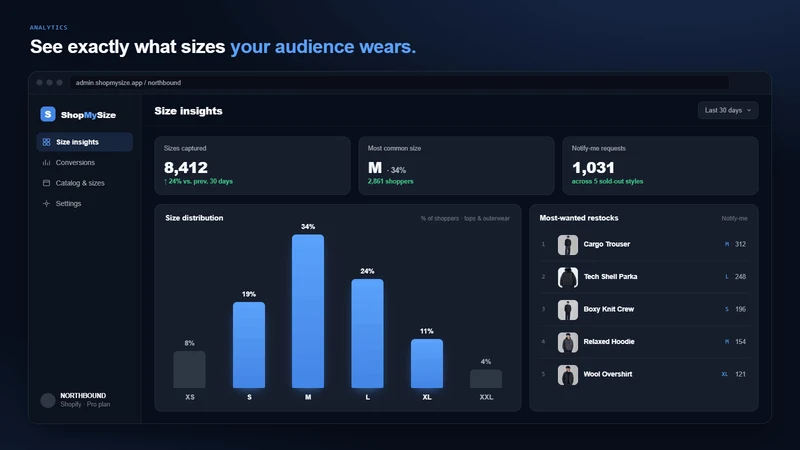Click the Notify-me column header
Viewport: 800px width, 450px height.
(x=734, y=218)
